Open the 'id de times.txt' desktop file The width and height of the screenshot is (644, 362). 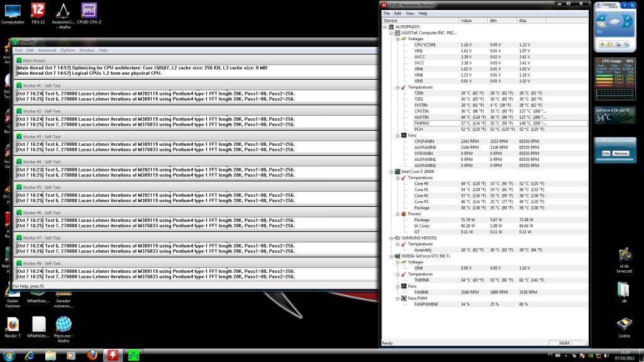point(625,261)
